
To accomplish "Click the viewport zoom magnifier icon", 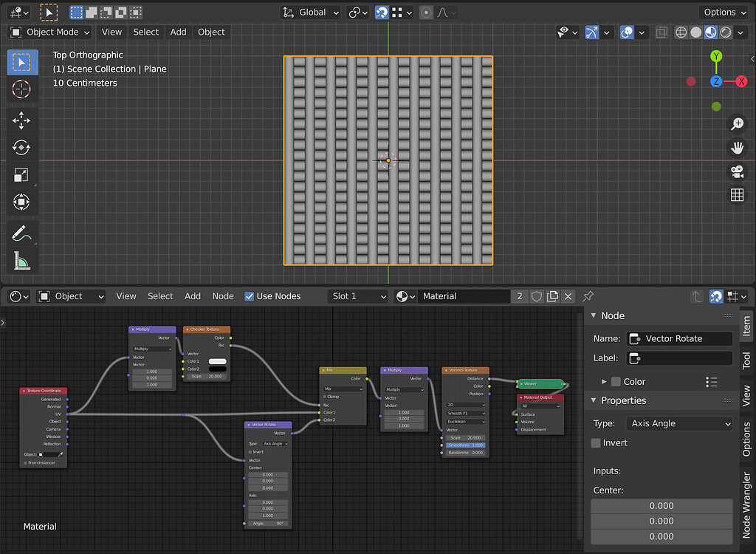I will (738, 124).
